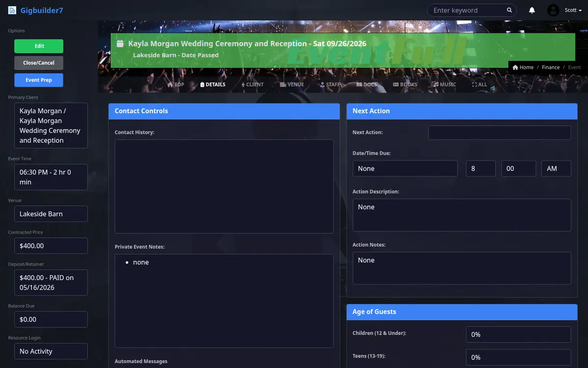Click the Home breadcrumb link
The height and width of the screenshot is (368, 588).
click(x=523, y=67)
